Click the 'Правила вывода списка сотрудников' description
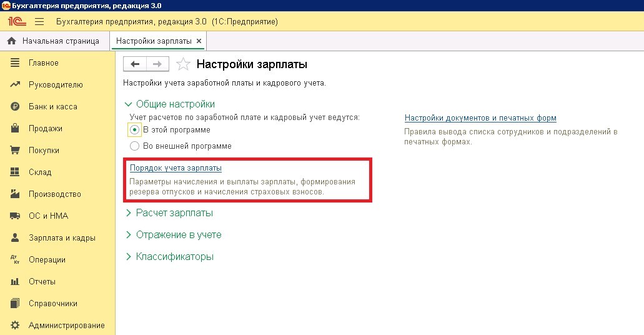Screen dimensions: 644x335 [x=511, y=137]
